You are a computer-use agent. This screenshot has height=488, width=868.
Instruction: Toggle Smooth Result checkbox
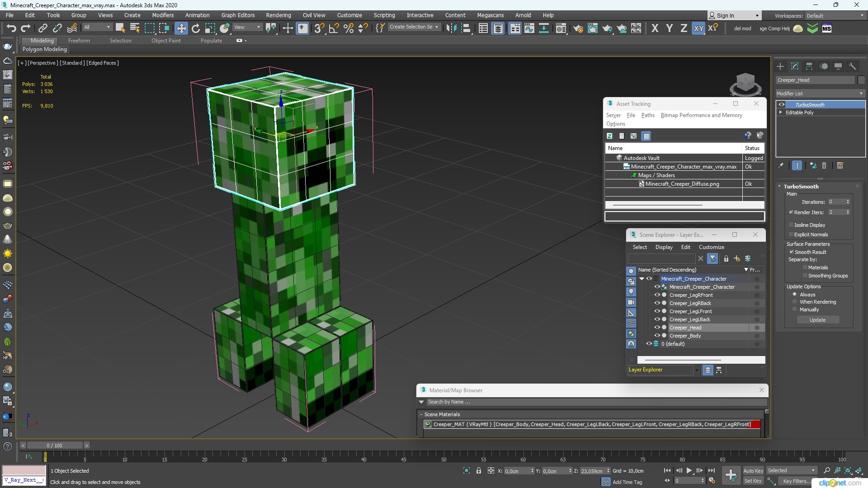click(792, 252)
